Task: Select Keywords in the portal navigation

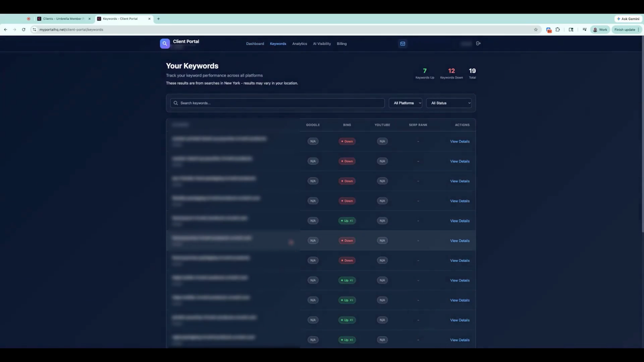Action: [x=278, y=44]
